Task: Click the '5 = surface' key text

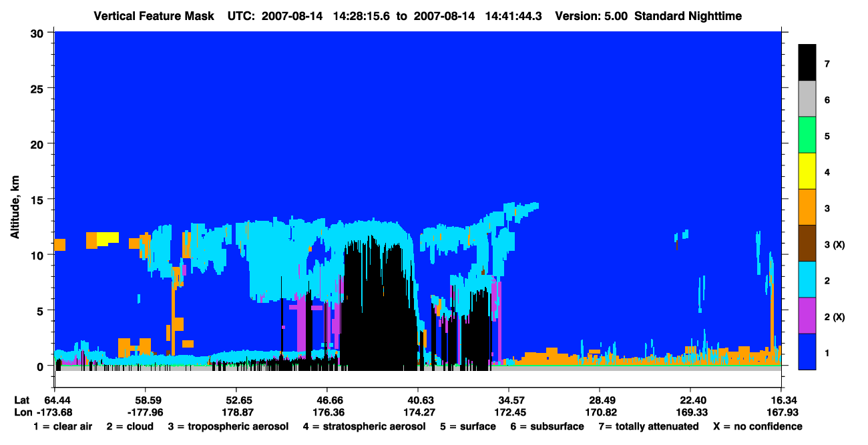Action: point(468,426)
